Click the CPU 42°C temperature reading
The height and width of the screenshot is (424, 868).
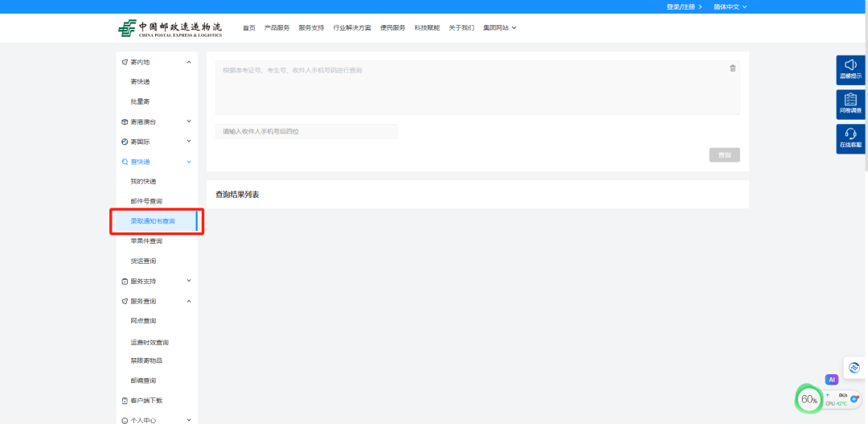837,404
